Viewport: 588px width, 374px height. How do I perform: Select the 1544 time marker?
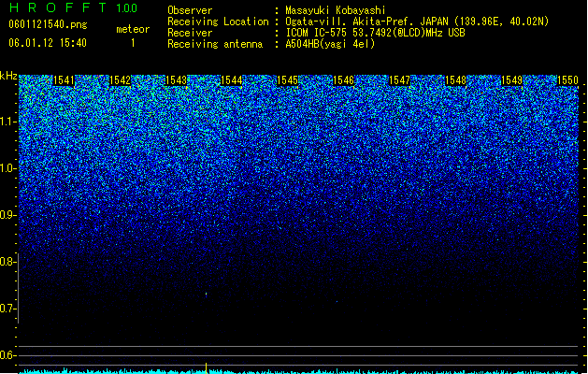point(232,80)
